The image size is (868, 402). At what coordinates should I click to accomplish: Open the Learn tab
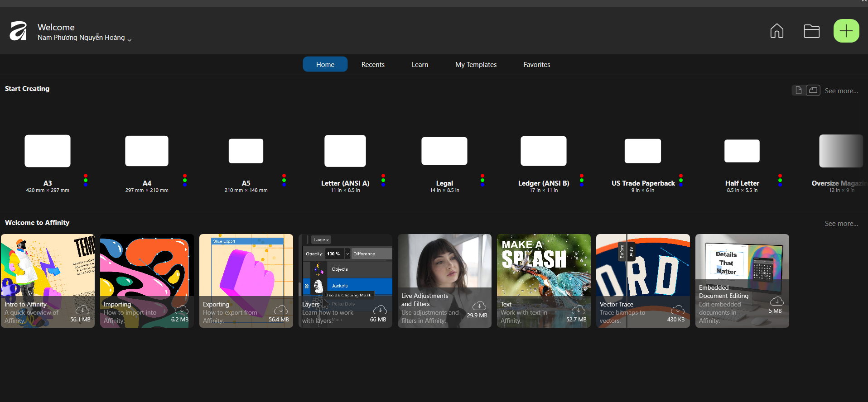420,65
